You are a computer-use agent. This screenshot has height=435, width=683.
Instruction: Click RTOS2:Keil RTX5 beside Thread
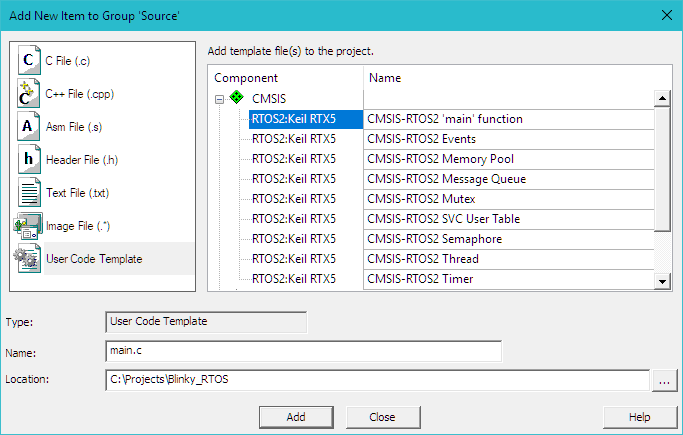click(x=294, y=259)
